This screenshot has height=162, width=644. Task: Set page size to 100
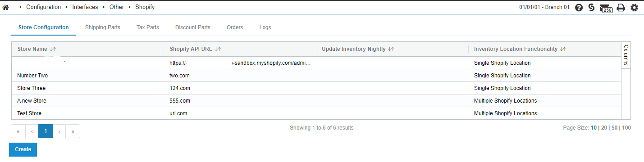click(626, 128)
